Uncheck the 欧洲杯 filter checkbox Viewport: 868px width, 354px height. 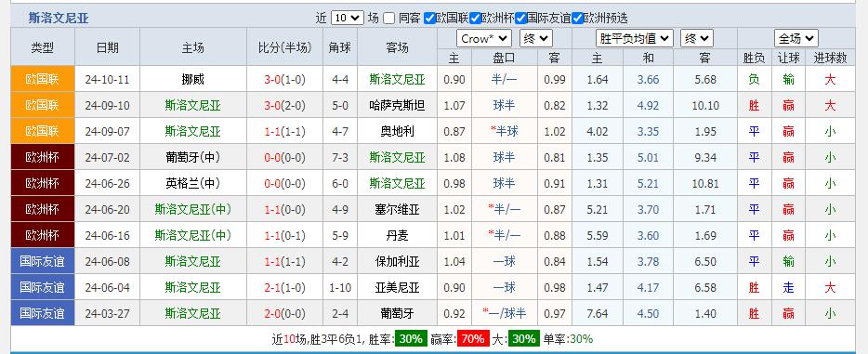(475, 19)
